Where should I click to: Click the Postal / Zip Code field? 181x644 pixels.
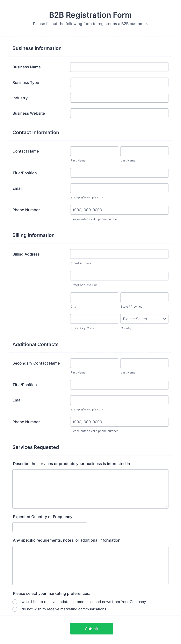coord(94,319)
